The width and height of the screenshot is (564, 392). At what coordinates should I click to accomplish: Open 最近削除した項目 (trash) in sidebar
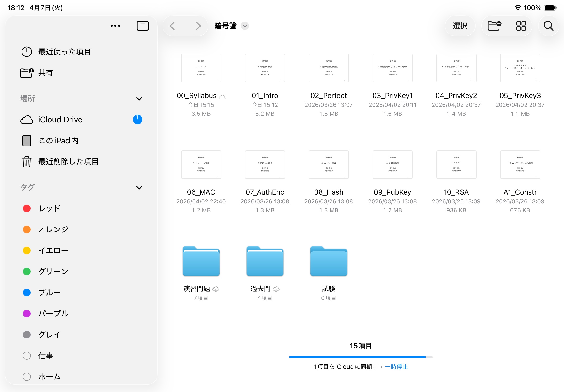[68, 162]
